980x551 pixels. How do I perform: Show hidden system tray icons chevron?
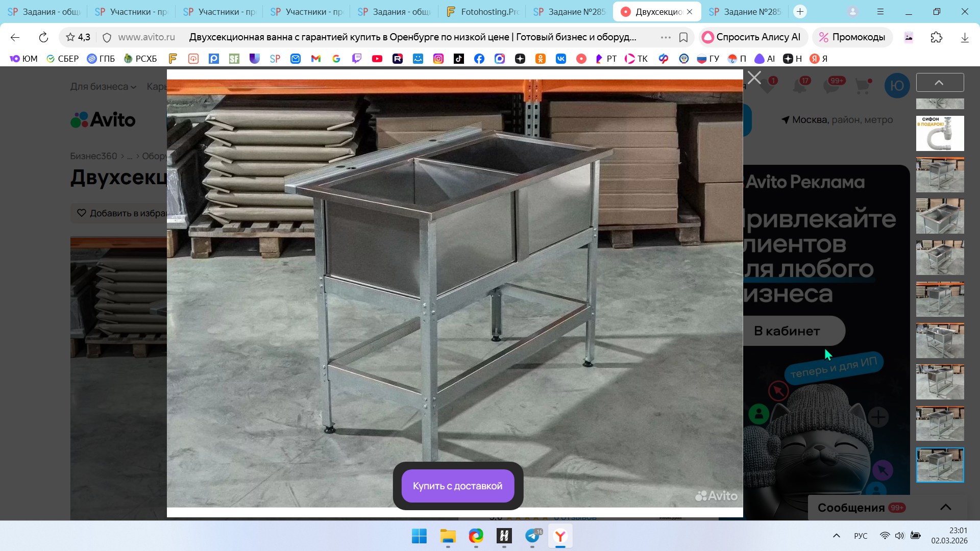coord(836,536)
